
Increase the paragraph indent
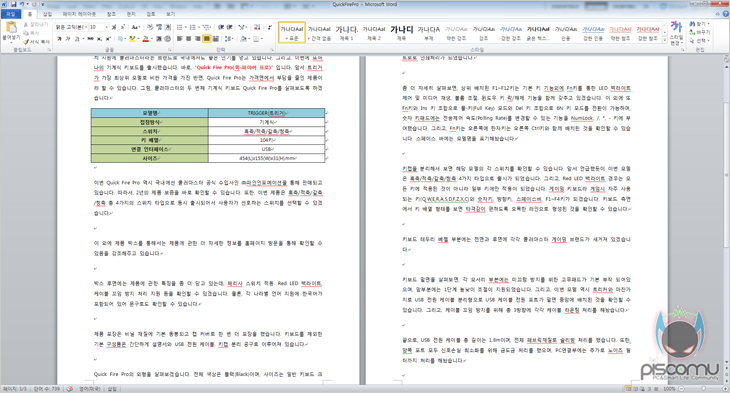pos(229,27)
